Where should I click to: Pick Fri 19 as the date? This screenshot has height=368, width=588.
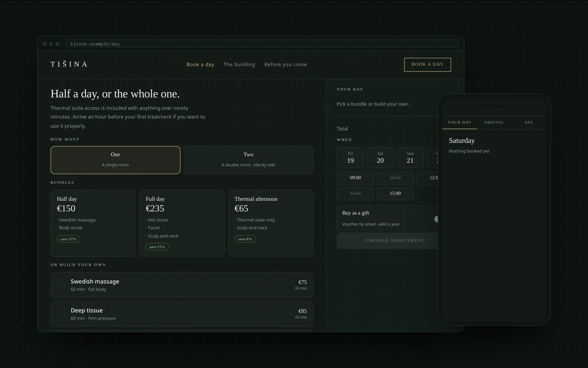click(x=351, y=157)
